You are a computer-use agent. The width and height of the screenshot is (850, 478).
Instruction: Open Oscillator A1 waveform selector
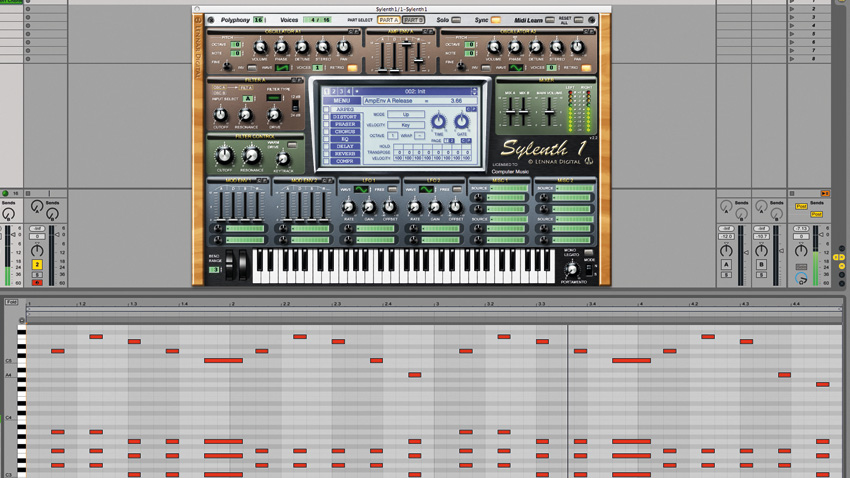(x=282, y=68)
